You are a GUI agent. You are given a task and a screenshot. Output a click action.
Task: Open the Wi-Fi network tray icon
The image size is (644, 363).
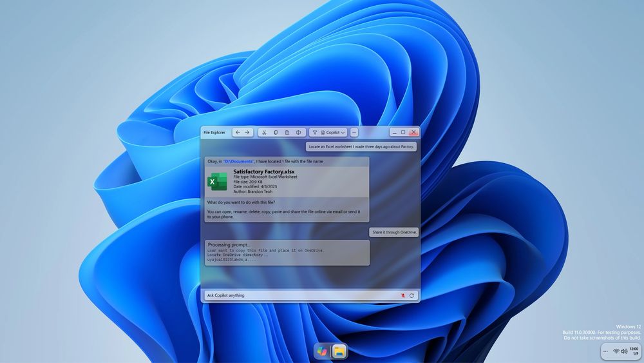[x=616, y=351]
